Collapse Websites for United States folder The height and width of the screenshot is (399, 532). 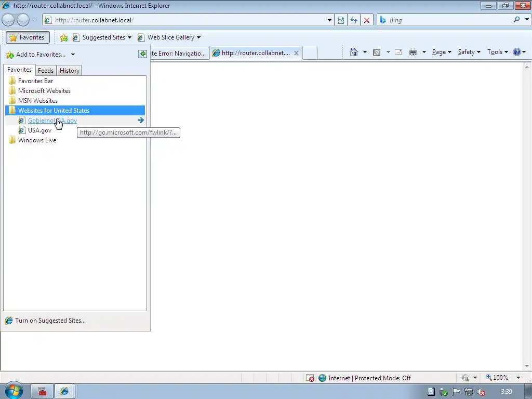pyautogui.click(x=75, y=110)
